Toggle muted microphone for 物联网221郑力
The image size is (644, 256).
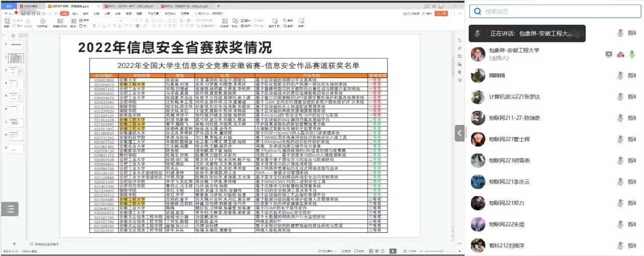point(620,203)
